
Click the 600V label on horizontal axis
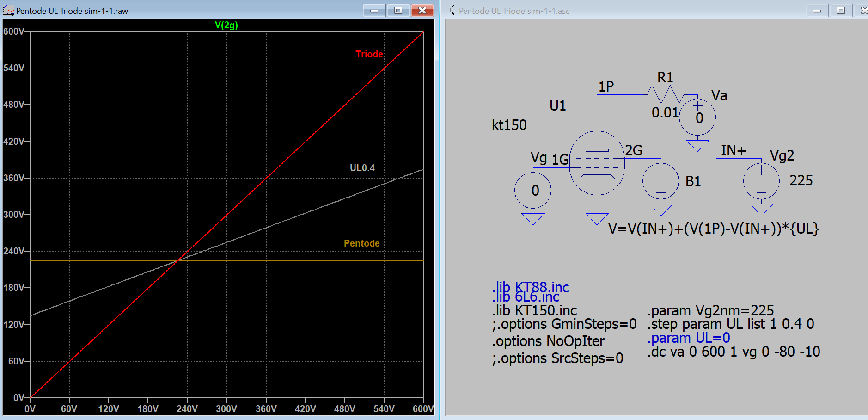(x=423, y=409)
